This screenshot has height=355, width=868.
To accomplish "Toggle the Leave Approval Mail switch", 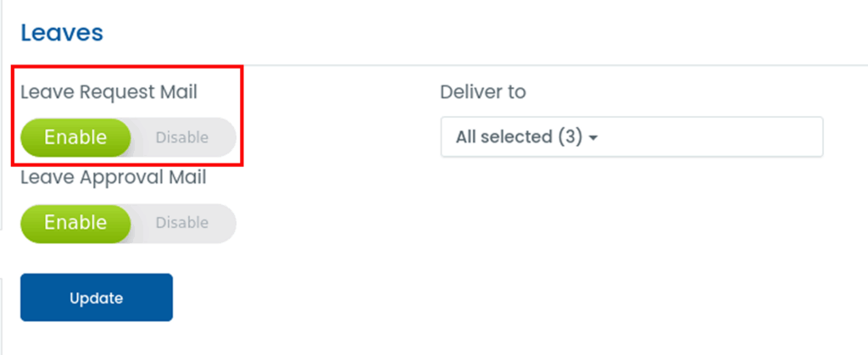I will 128,223.
